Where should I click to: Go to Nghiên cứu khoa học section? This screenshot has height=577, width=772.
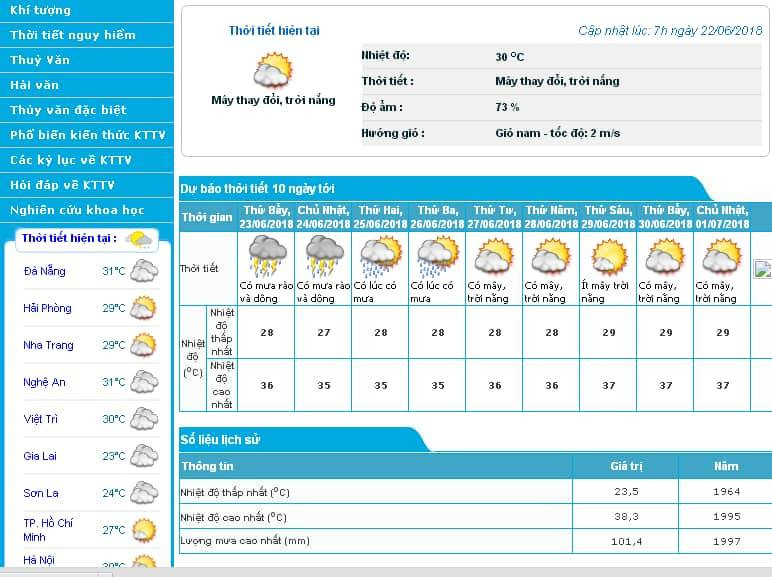[77, 210]
